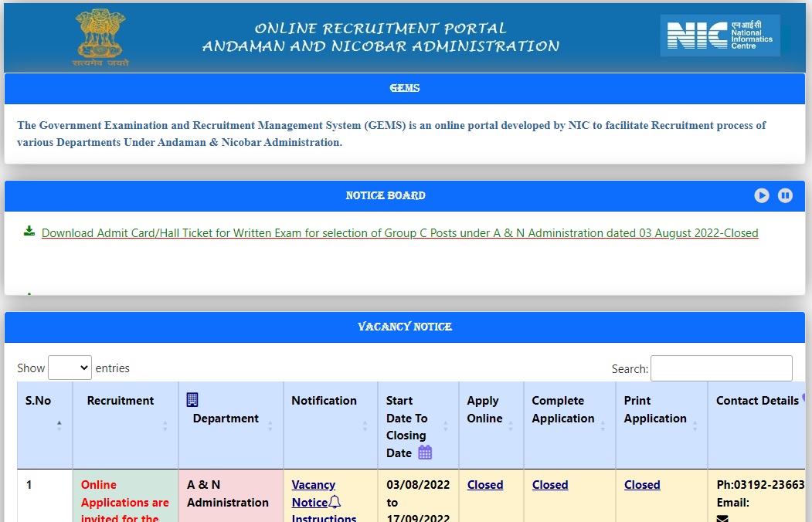
Task: Click the calendar icon in Closing Date header
Action: [x=425, y=453]
